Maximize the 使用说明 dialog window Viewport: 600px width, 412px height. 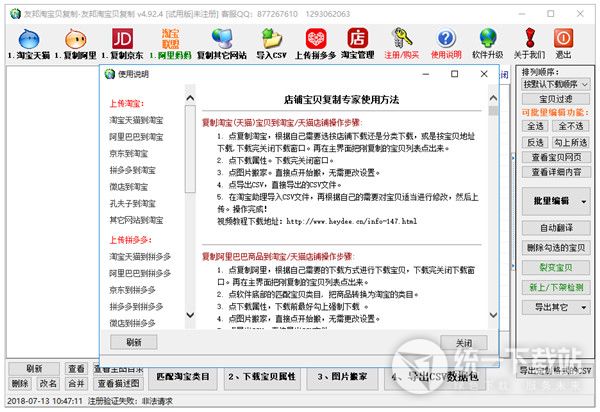click(x=454, y=74)
